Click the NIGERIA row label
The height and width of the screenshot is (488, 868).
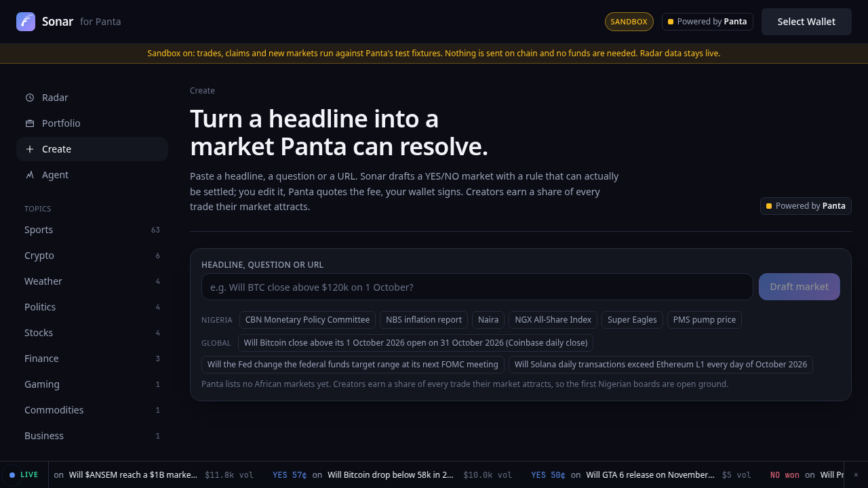tap(217, 320)
